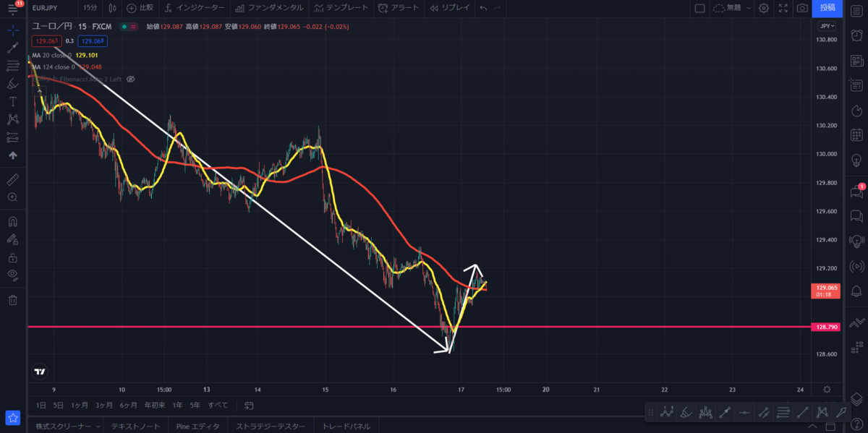Viewport: 868px width, 433px height.
Task: Open the EURJPY symbol search
Action: click(x=45, y=8)
